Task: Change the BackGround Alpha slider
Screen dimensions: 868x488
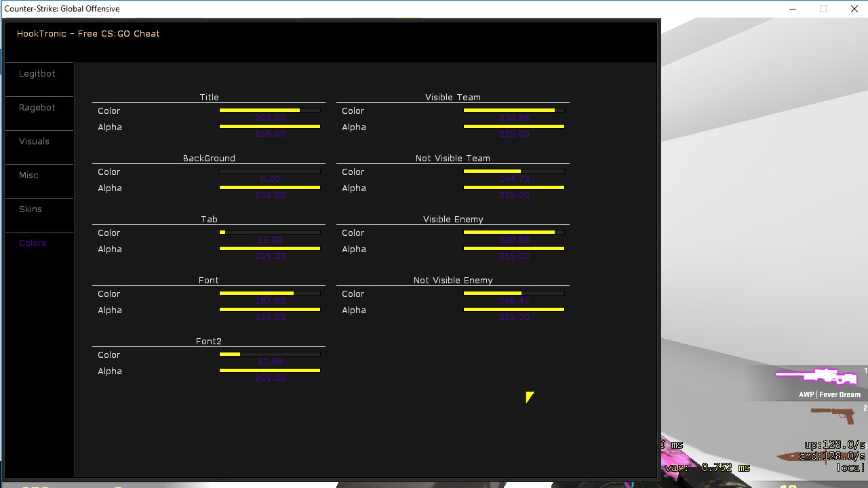Action: pos(270,187)
